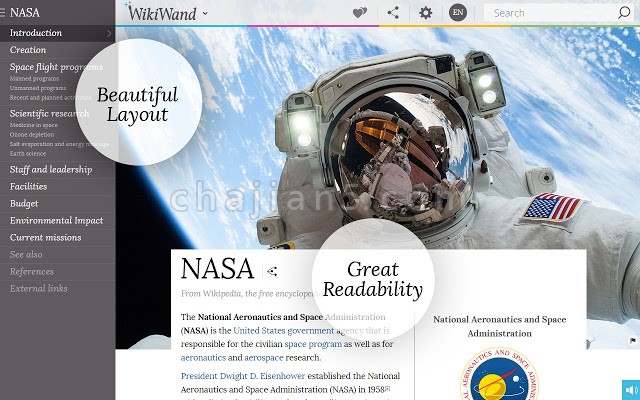Go to Staff and leadership section

coord(51,169)
